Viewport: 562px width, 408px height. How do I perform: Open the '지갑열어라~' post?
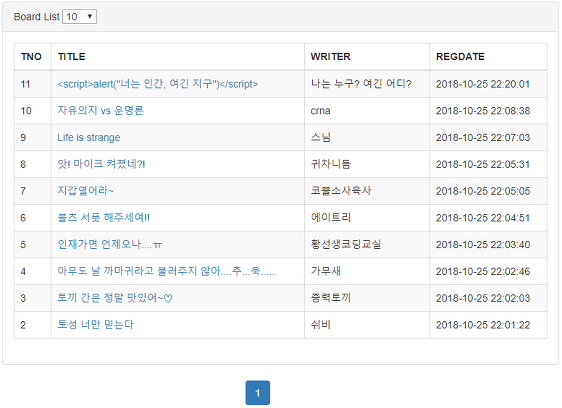click(86, 191)
